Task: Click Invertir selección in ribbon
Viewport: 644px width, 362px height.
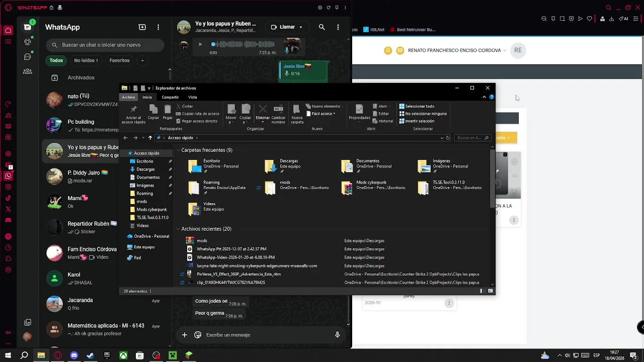Action: 417,121
